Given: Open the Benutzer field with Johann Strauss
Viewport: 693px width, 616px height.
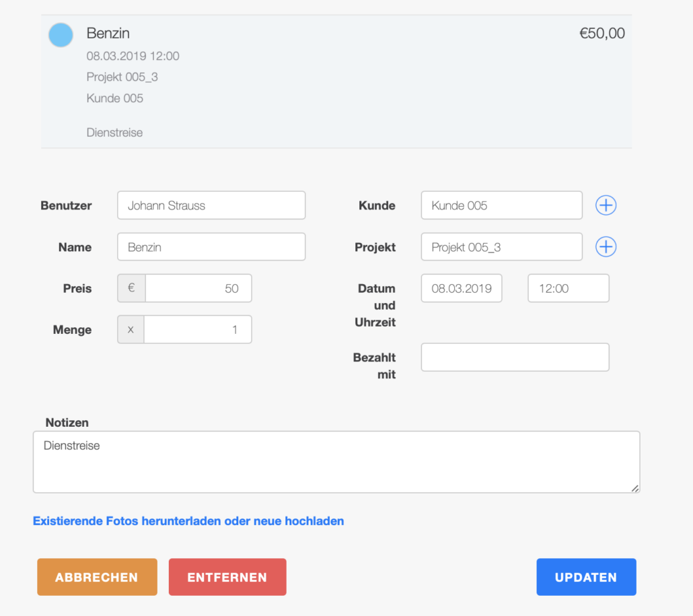Looking at the screenshot, I should click(211, 205).
